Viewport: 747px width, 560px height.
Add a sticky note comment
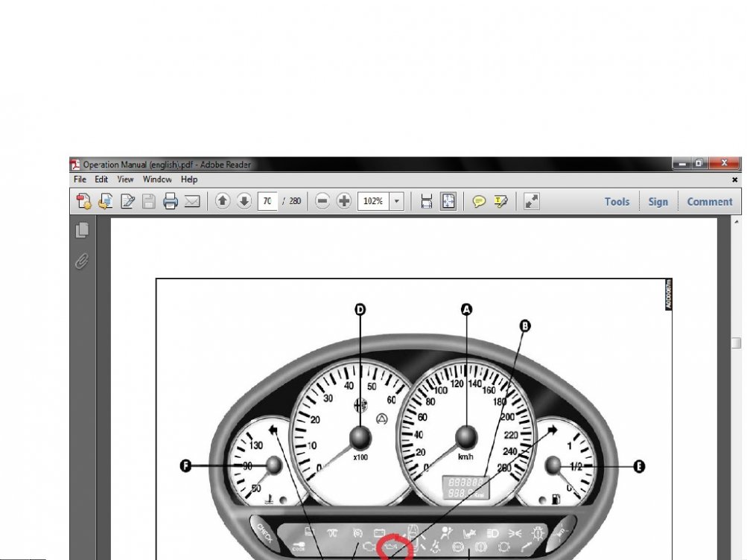[x=480, y=201]
